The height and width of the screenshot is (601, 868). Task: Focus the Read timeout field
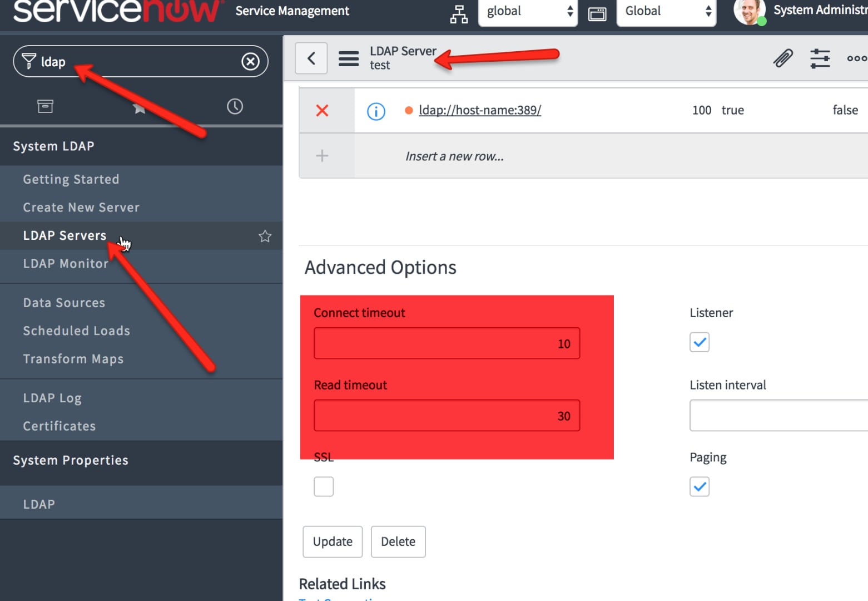[x=447, y=416]
